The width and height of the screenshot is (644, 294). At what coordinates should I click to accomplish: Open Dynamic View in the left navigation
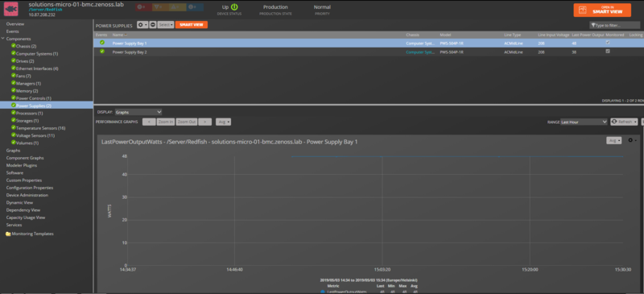click(x=19, y=202)
